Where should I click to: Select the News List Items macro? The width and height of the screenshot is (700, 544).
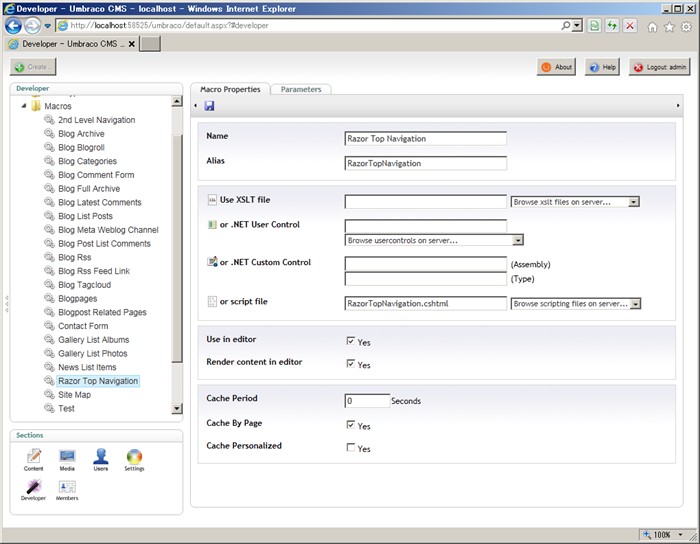(x=87, y=367)
